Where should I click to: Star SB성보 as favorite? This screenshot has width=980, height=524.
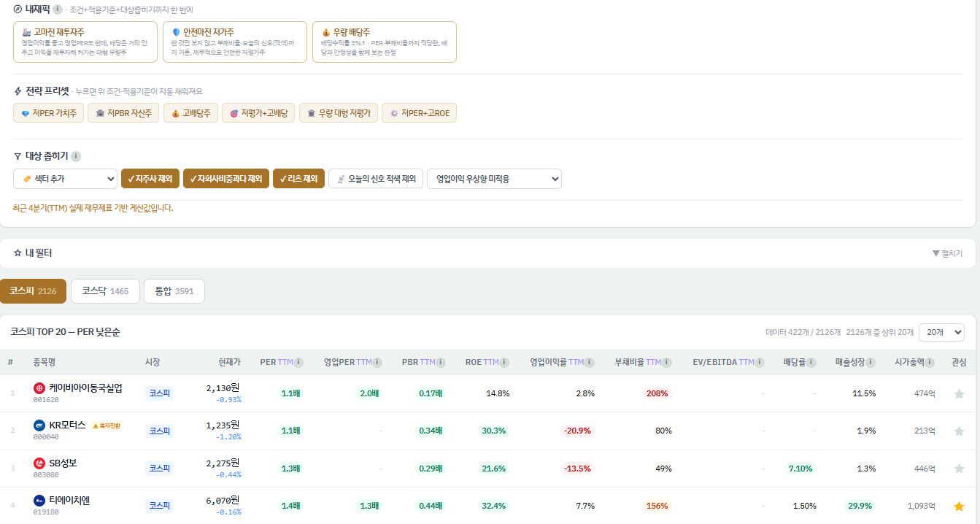[x=959, y=469]
